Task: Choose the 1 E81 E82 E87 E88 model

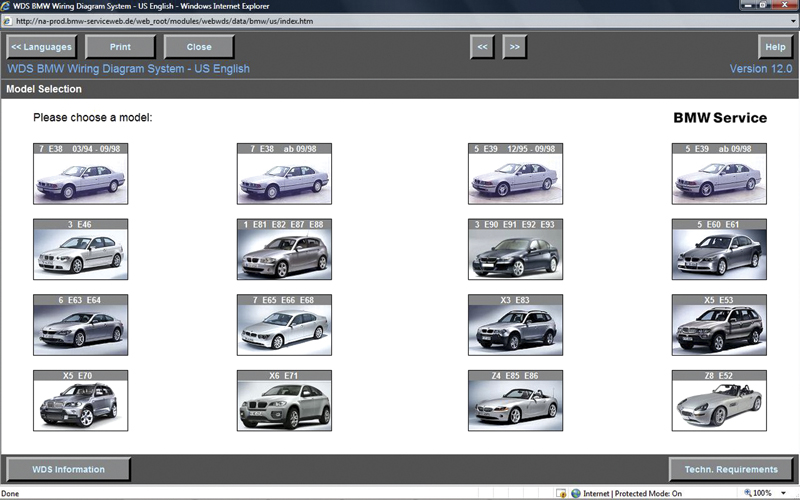Action: [x=284, y=249]
